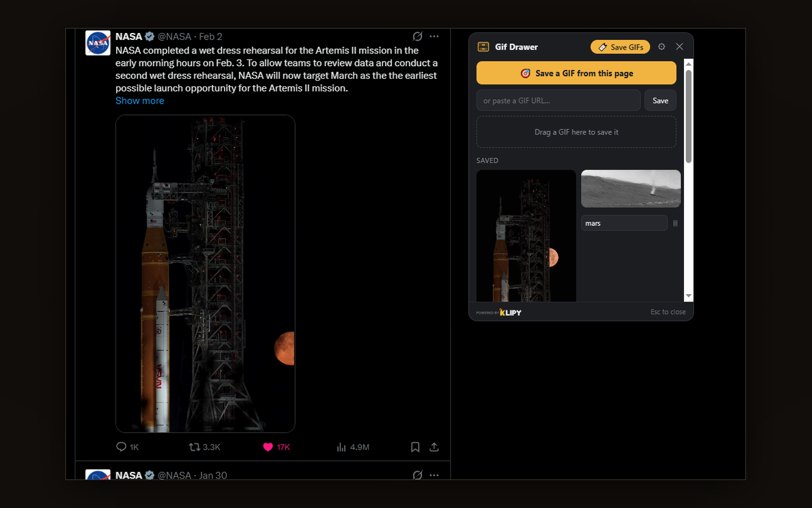The width and height of the screenshot is (812, 508).
Task: Click the Save button beside the URL field
Action: point(660,100)
